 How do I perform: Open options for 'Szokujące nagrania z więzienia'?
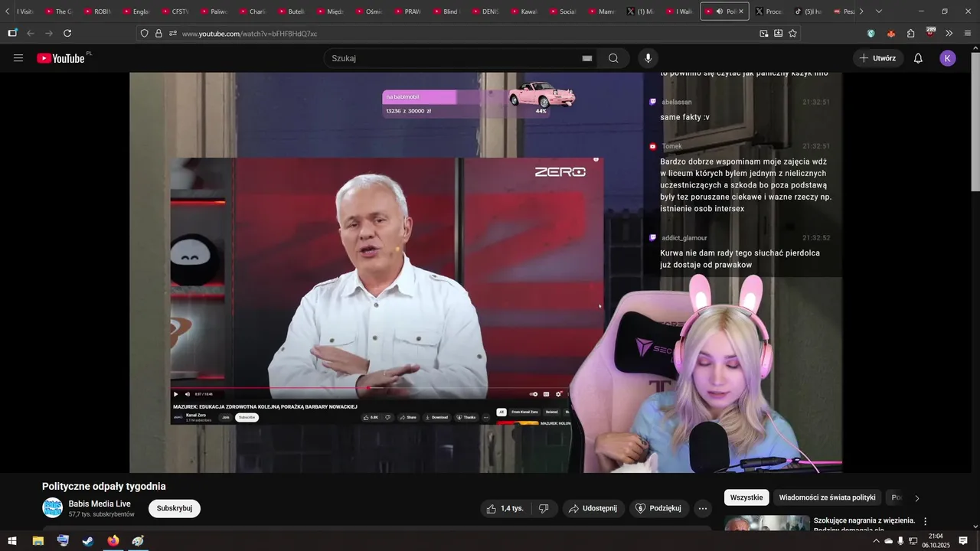pyautogui.click(x=925, y=521)
